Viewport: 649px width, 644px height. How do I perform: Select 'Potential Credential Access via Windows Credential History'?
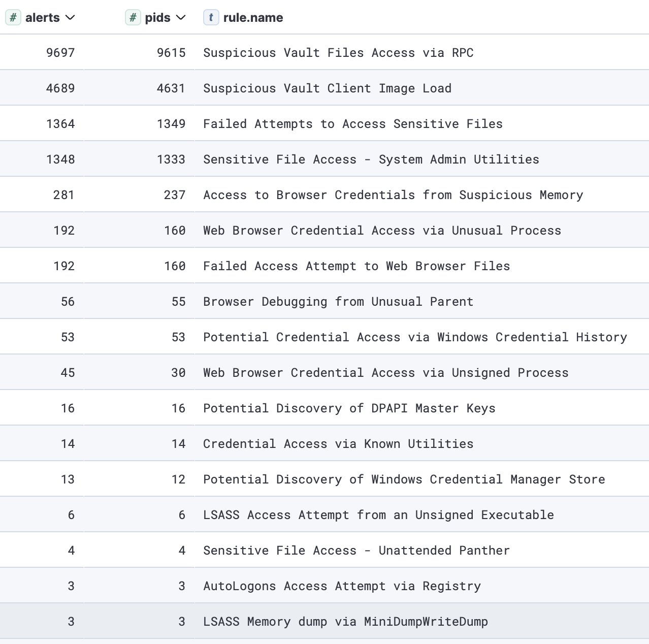pyautogui.click(x=415, y=337)
